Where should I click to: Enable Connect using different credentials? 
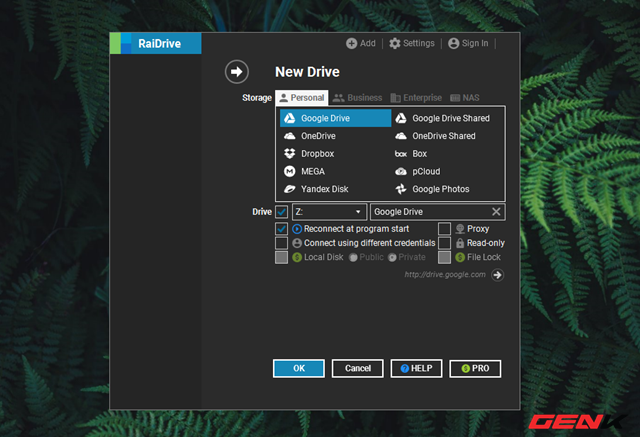click(281, 243)
